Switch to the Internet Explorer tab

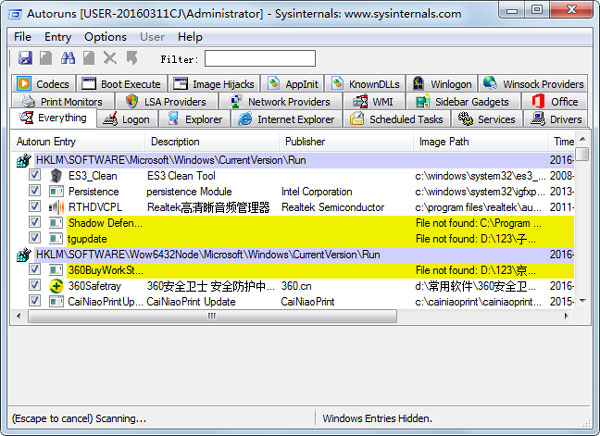coord(287,119)
